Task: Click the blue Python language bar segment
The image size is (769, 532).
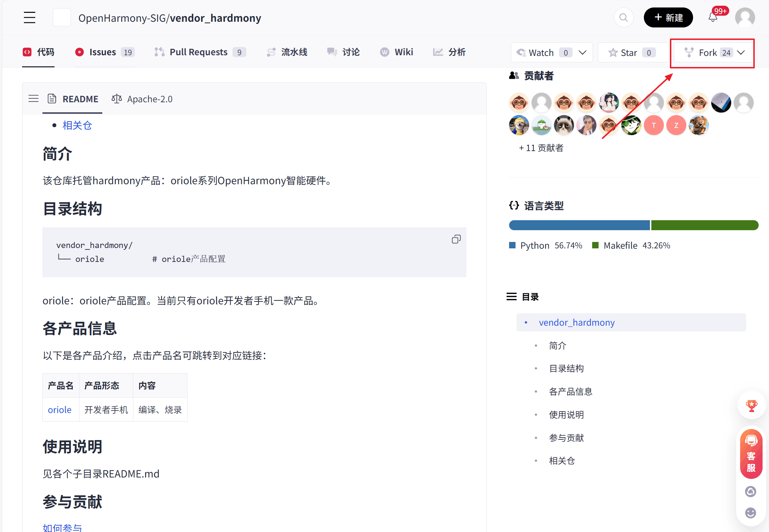Action: 579,225
